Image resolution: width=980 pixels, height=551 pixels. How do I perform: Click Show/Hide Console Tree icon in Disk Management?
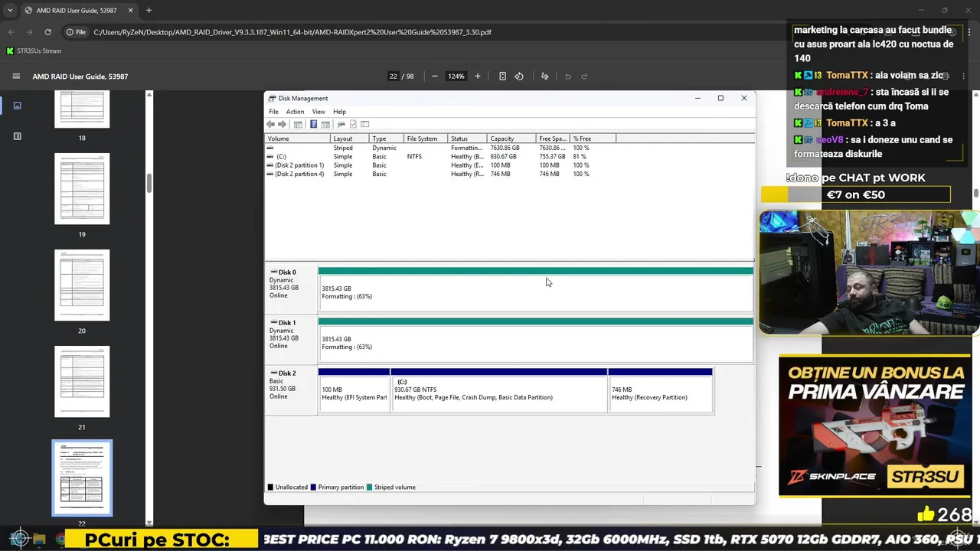[298, 124]
